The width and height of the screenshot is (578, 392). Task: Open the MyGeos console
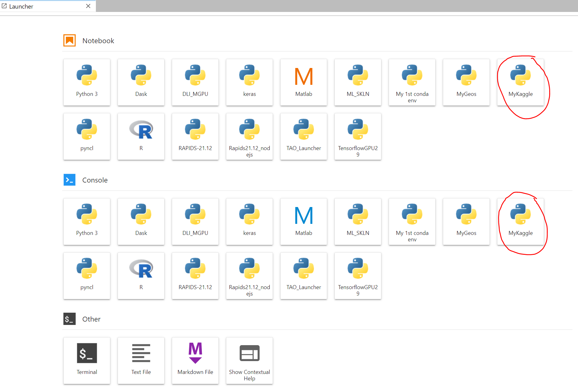click(466, 221)
